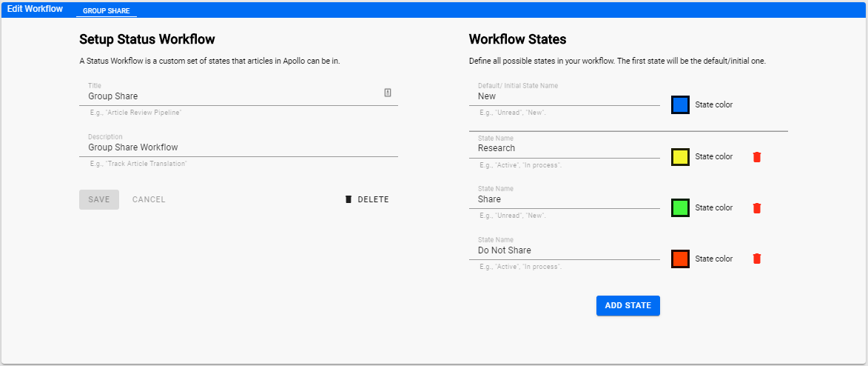Click the contact card icon in Title field

pyautogui.click(x=388, y=93)
